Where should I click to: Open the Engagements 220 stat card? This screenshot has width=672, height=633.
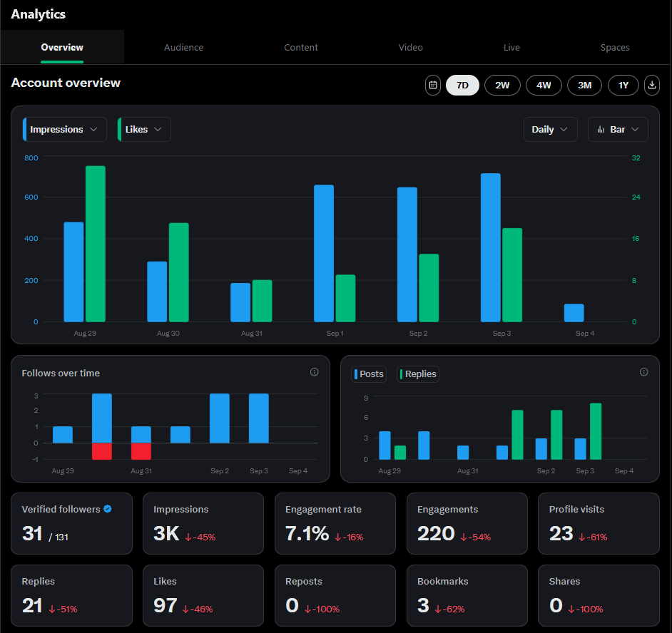click(x=467, y=523)
